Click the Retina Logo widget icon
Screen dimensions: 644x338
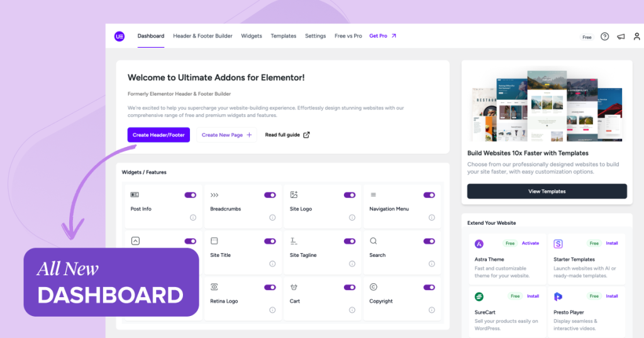pos(214,286)
